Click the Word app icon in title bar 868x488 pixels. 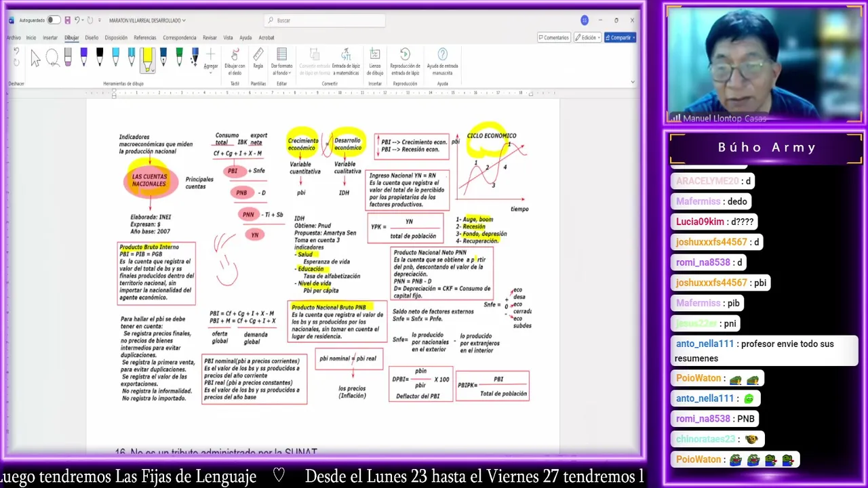pos(11,20)
